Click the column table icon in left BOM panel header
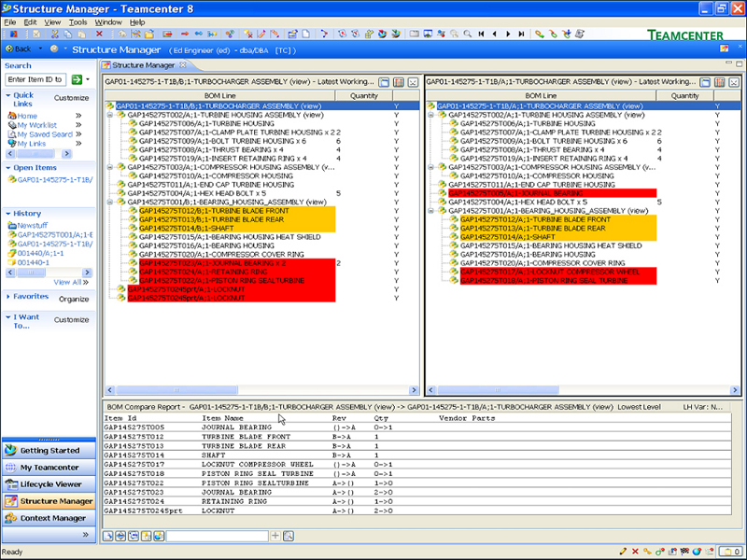 coord(399,82)
